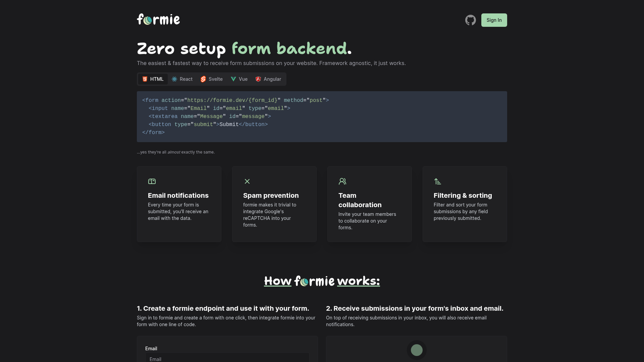Click the HTML5 shield icon
The image size is (644, 362).
coord(145,79)
